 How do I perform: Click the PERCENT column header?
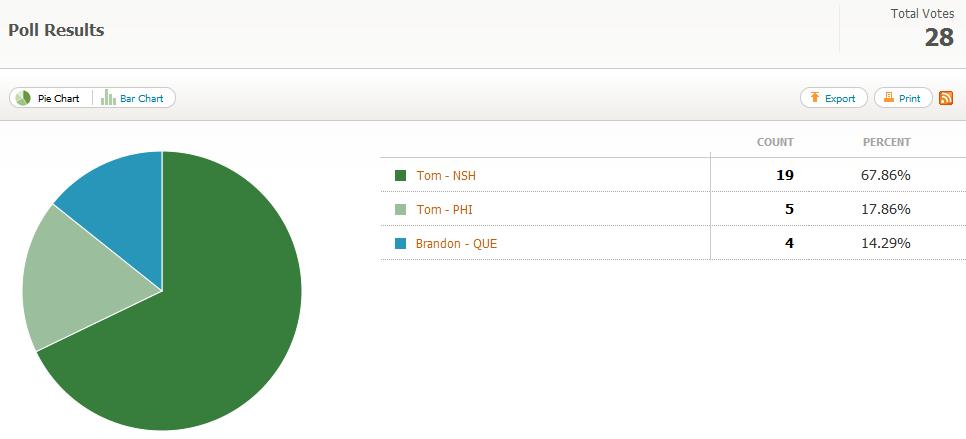tap(886, 142)
